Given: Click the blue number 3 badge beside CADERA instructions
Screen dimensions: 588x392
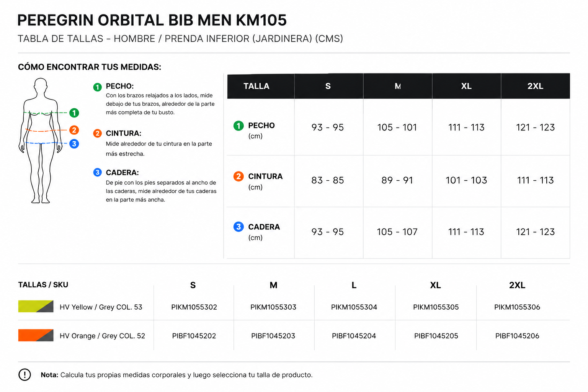Looking at the screenshot, I should point(98,172).
